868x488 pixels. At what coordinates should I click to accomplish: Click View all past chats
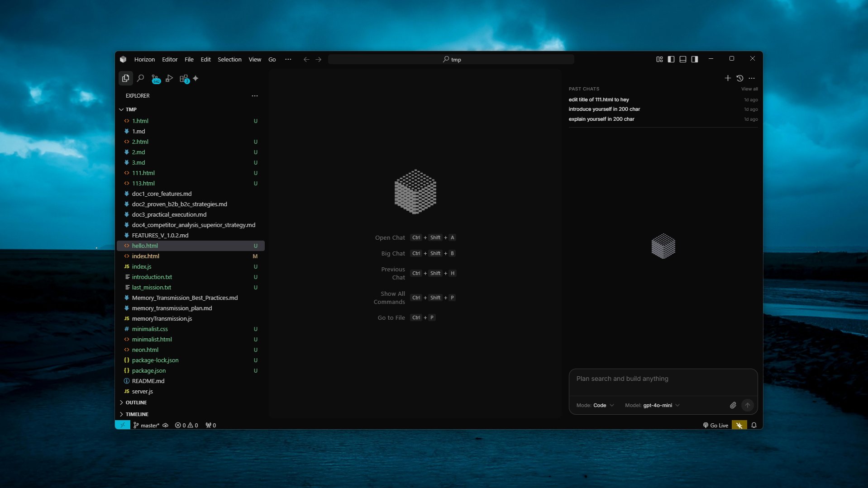coord(749,89)
